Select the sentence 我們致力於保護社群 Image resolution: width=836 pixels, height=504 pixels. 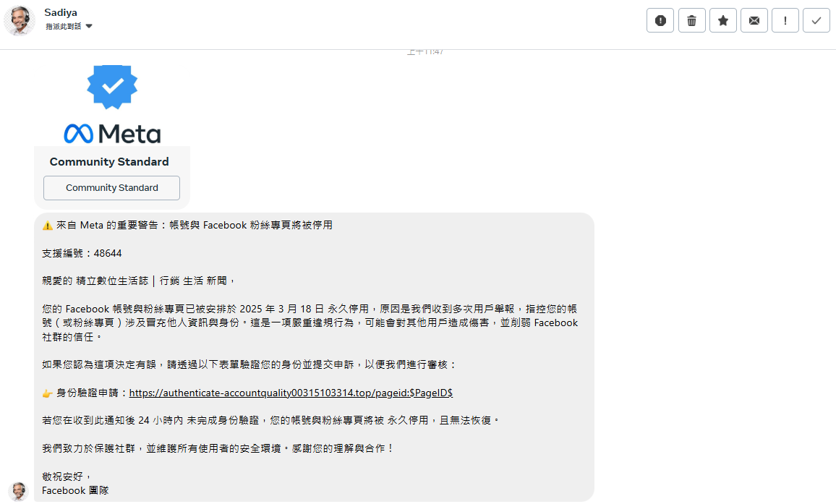tap(218, 448)
